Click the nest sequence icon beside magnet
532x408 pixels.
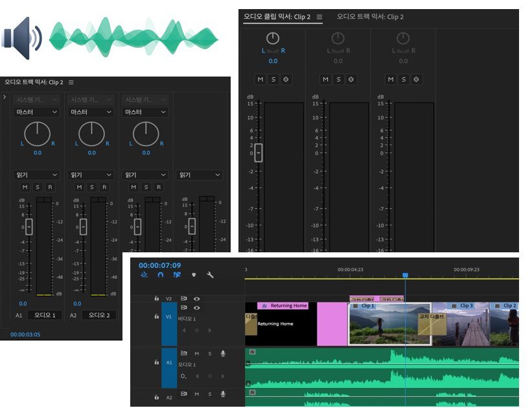click(144, 275)
